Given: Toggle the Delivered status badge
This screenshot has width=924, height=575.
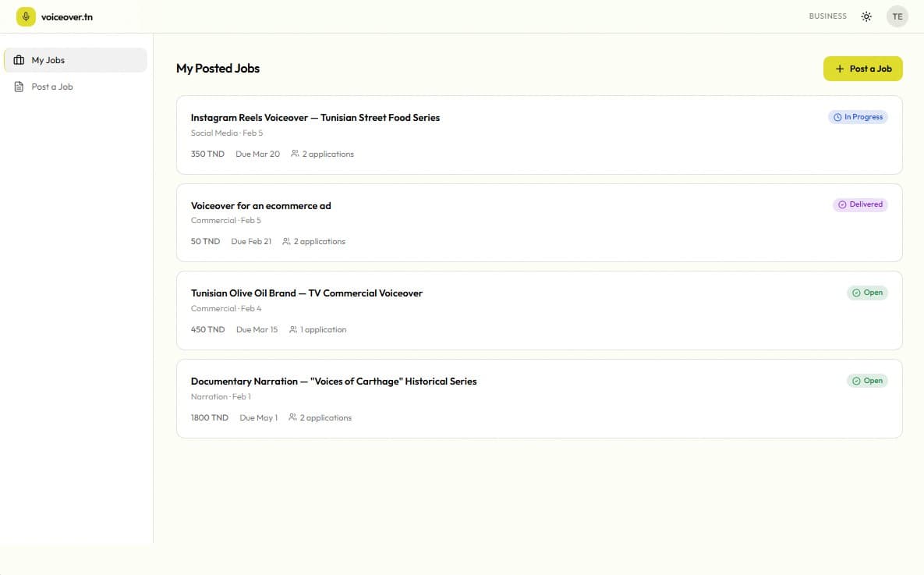Looking at the screenshot, I should click(x=860, y=204).
